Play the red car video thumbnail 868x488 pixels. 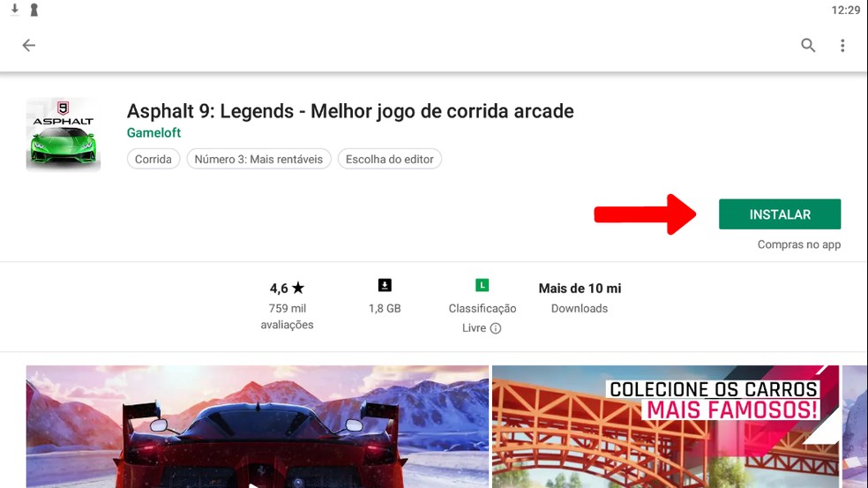tap(258, 426)
